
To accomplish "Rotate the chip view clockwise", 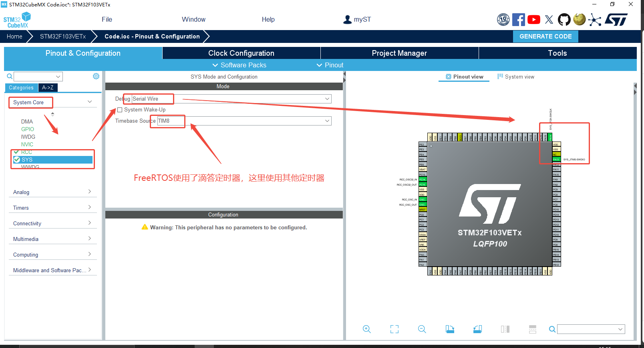I will click(450, 329).
